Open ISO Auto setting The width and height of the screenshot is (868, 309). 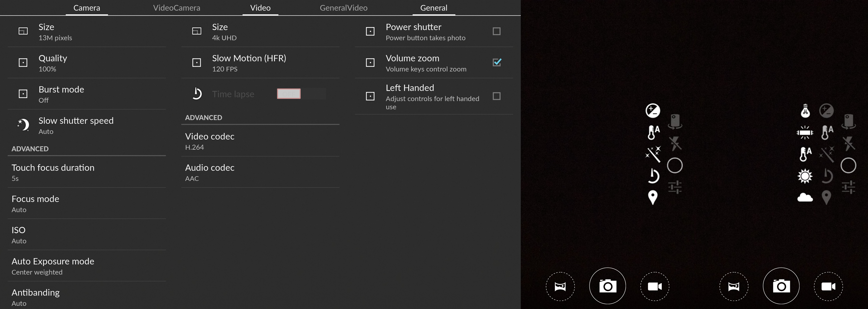click(x=87, y=234)
